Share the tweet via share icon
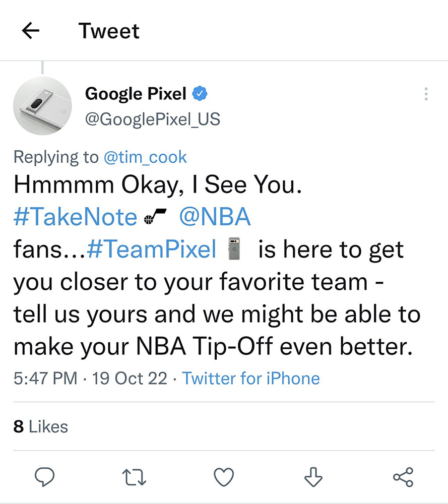The image size is (448, 504). tap(403, 476)
